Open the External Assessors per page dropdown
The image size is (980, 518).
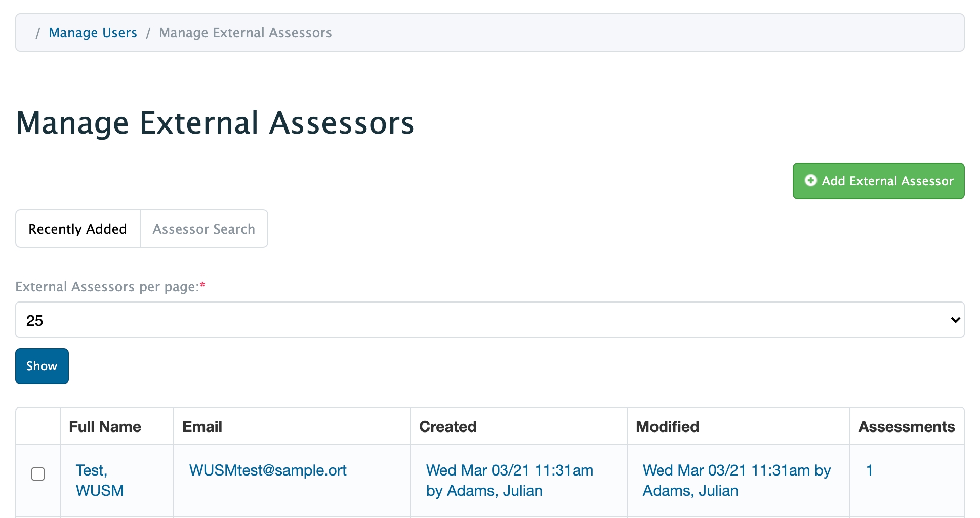coord(489,320)
